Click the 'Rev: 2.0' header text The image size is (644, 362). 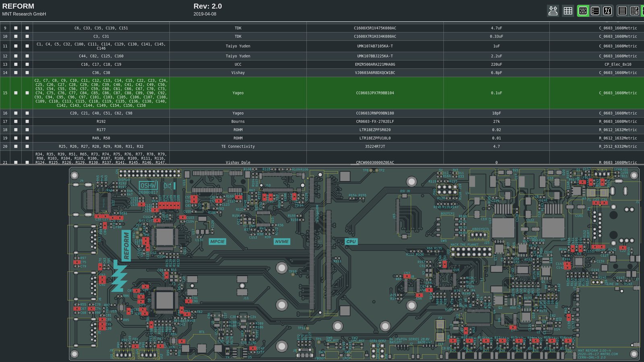pos(208,6)
